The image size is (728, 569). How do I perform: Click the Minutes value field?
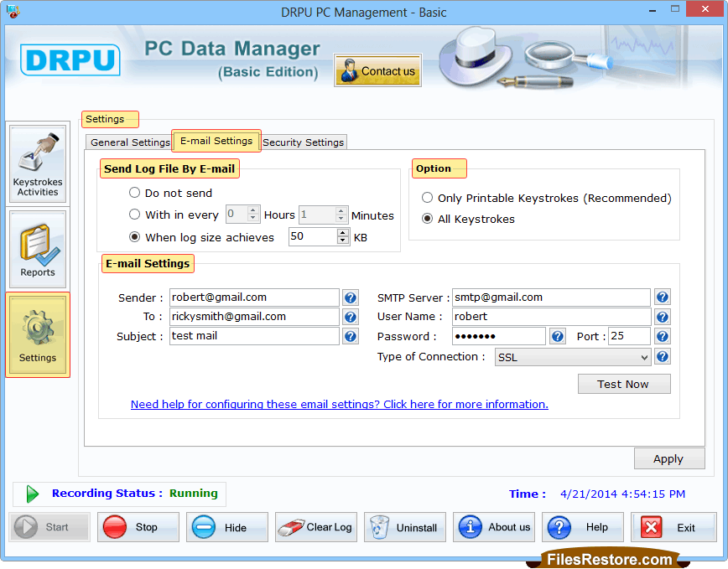(318, 215)
